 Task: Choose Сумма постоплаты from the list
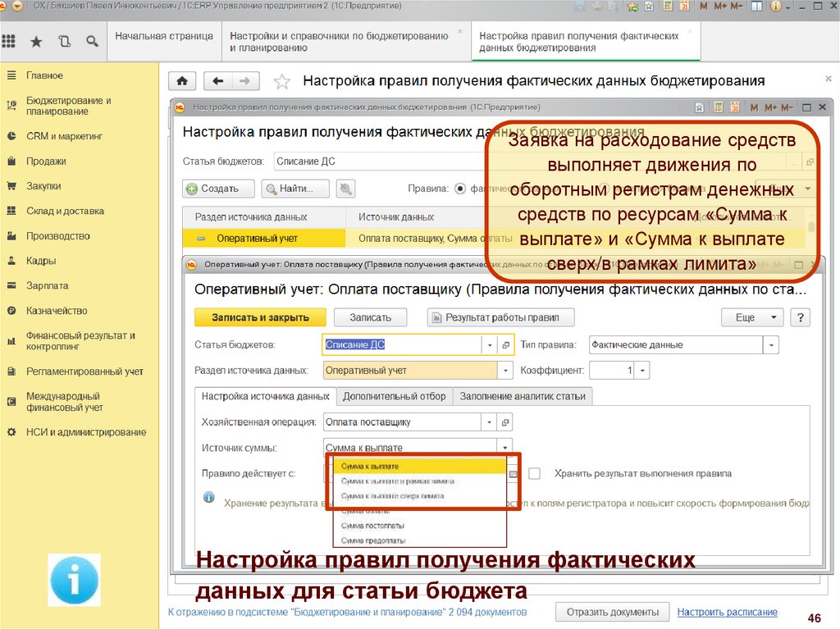point(371,525)
